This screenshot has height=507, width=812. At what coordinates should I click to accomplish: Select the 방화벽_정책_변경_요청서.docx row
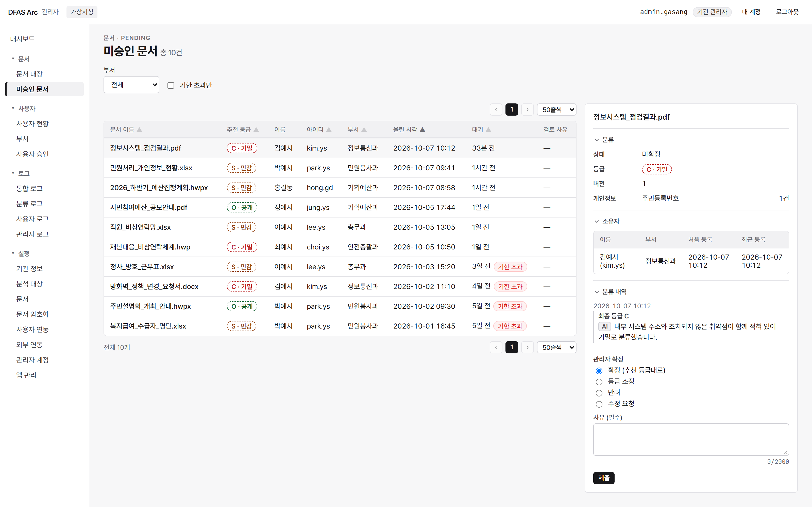click(340, 287)
